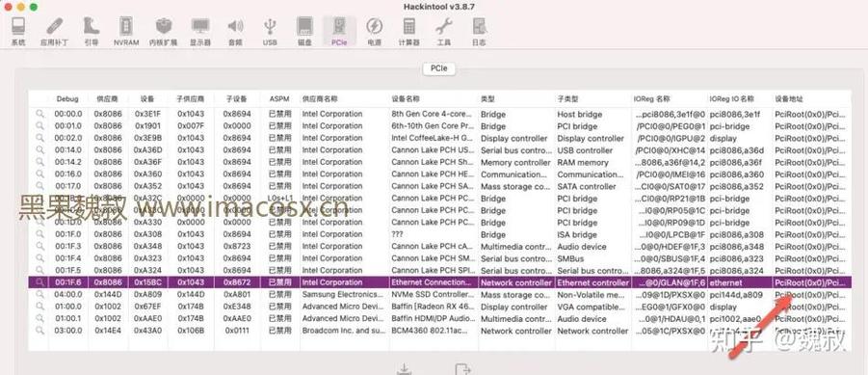This screenshot has height=375, width=868.
Task: Open the USB toolbar section
Action: pyautogui.click(x=270, y=31)
